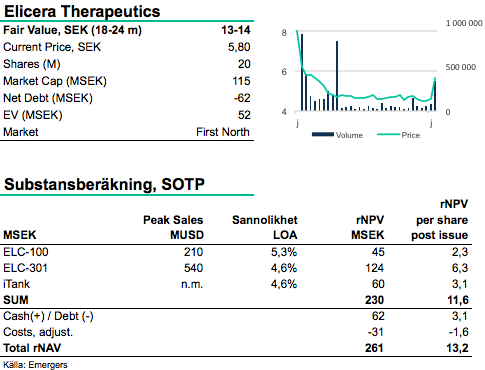Select the Cash(+) / Debt (-) row
The height and width of the screenshot is (370, 485).
(x=236, y=316)
